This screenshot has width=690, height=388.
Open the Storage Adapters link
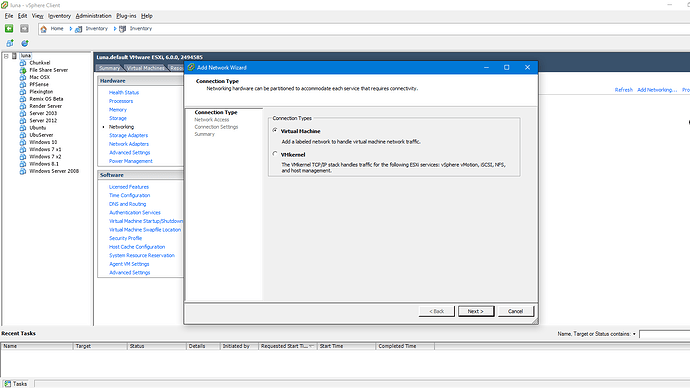(128, 135)
